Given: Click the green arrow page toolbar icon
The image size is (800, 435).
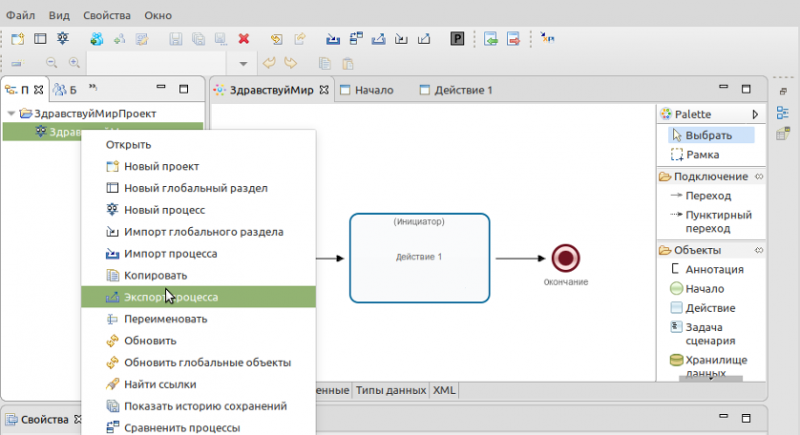Looking at the screenshot, I should pyautogui.click(x=491, y=39).
